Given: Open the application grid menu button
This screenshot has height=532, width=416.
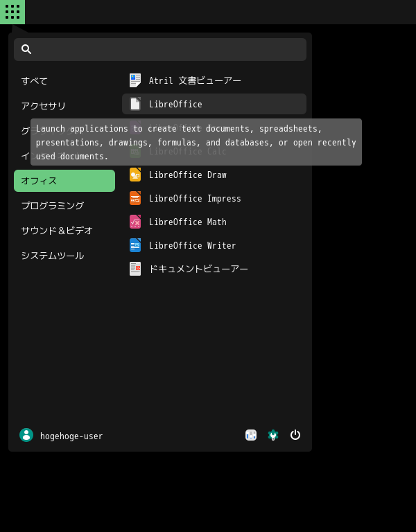Looking at the screenshot, I should click(x=12, y=12).
